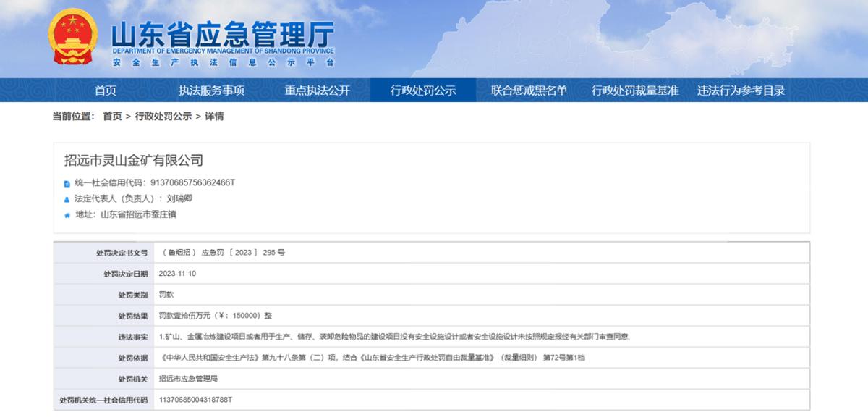Click the home icon beside 地址
This screenshot has width=868, height=420.
67,215
